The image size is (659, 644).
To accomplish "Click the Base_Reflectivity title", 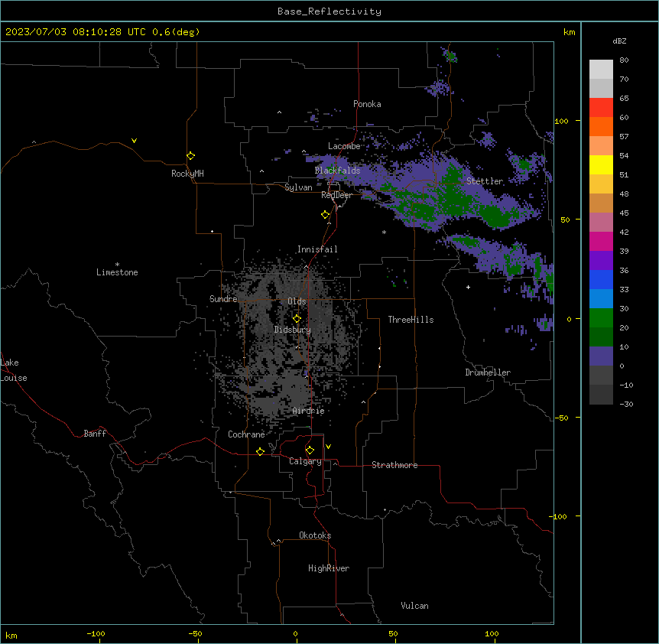I will (329, 11).
